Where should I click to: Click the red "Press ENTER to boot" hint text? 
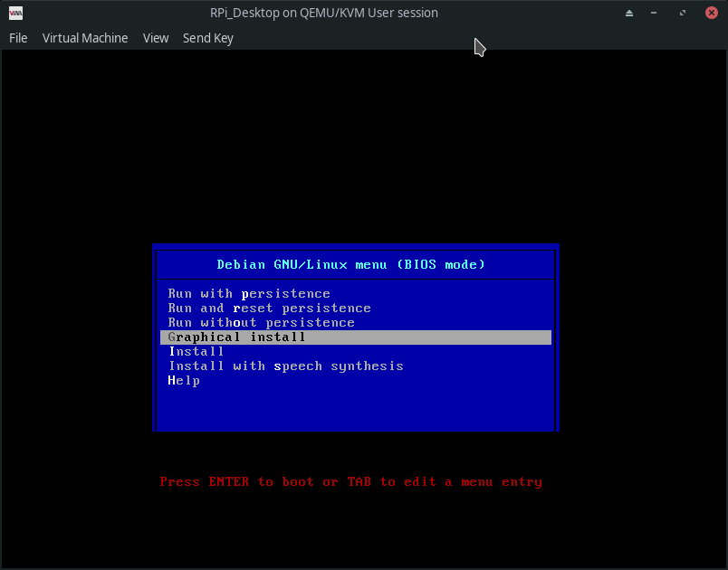pyautogui.click(x=351, y=482)
